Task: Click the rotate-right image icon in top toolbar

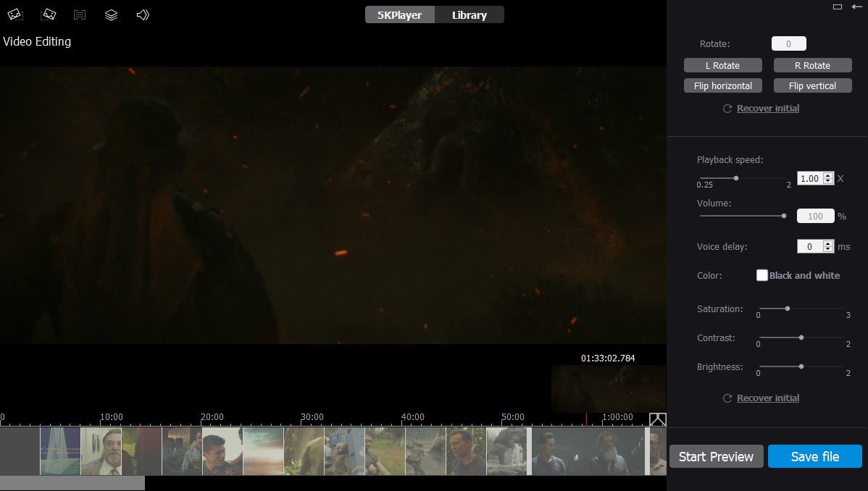Action: tap(49, 14)
